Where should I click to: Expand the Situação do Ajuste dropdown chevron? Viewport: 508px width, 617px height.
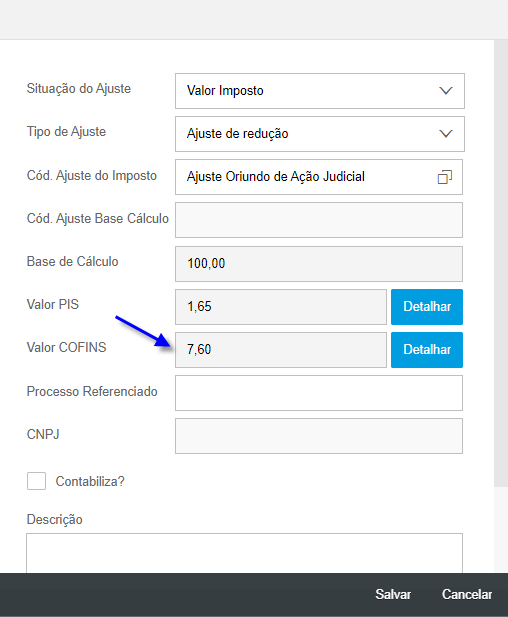[445, 91]
